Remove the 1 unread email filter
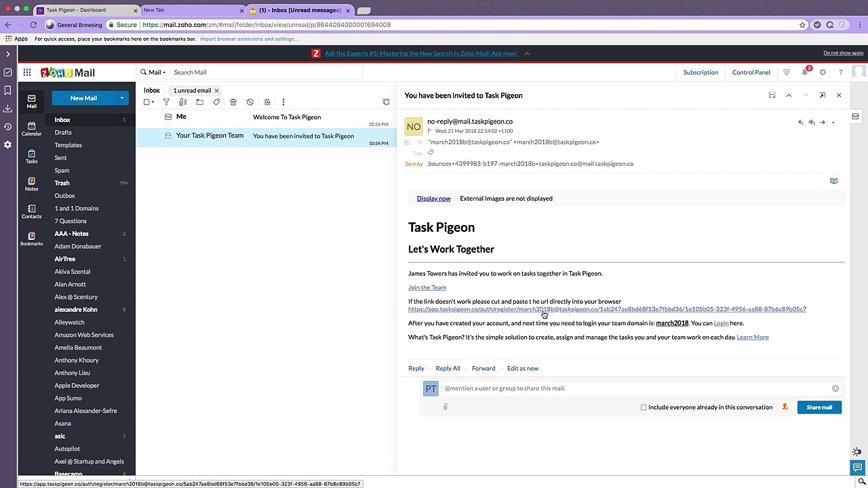 217,91
